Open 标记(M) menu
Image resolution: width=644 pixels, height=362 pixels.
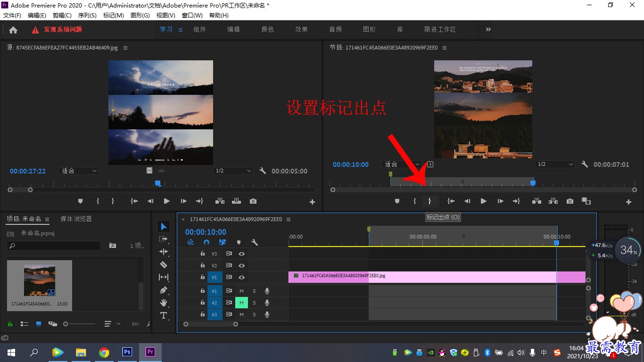(113, 16)
